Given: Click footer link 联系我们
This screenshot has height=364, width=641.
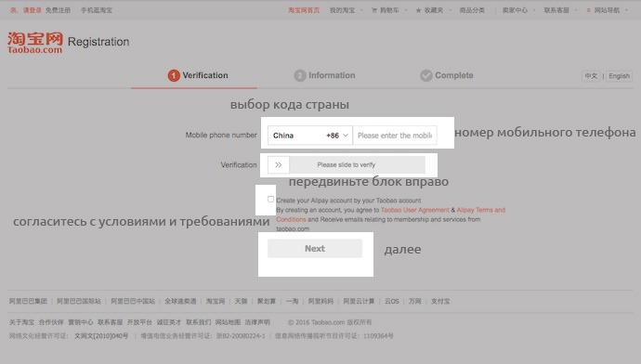Looking at the screenshot, I should 198,322.
